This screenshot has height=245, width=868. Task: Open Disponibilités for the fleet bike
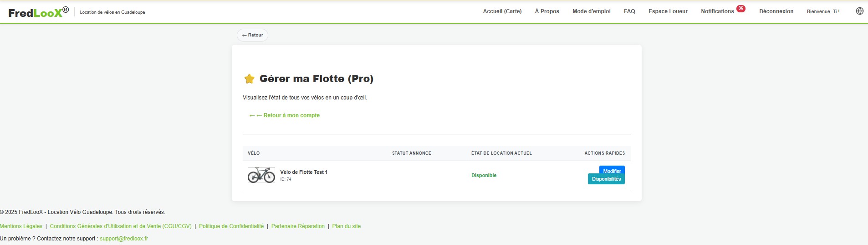(x=606, y=179)
